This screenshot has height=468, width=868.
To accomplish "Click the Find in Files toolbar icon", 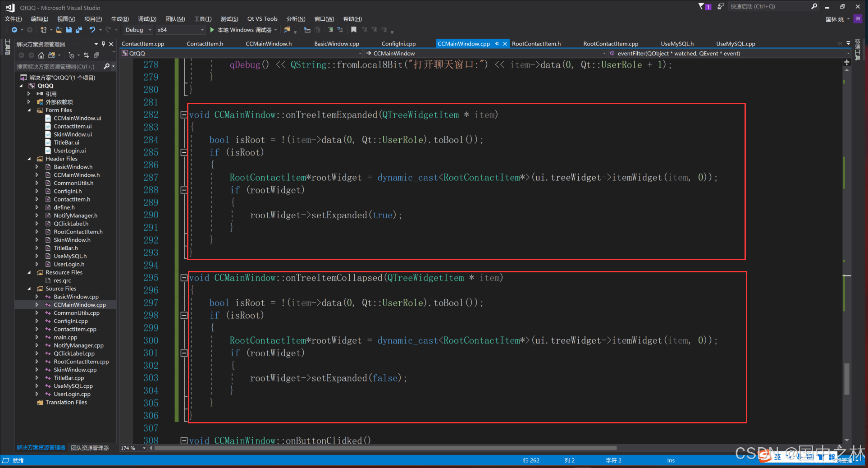I will [x=287, y=30].
